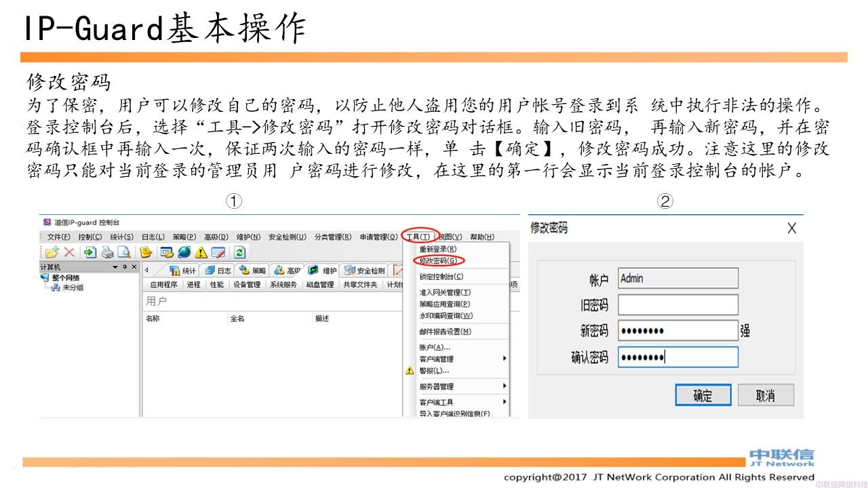Image resolution: width=868 pixels, height=488 pixels.
Task: Click the window-with-folder toolbar icon
Action: coord(166,252)
